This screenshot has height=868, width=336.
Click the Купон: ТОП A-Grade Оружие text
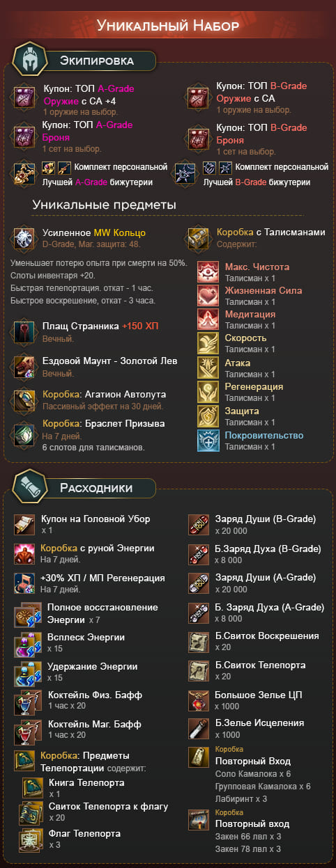(89, 94)
